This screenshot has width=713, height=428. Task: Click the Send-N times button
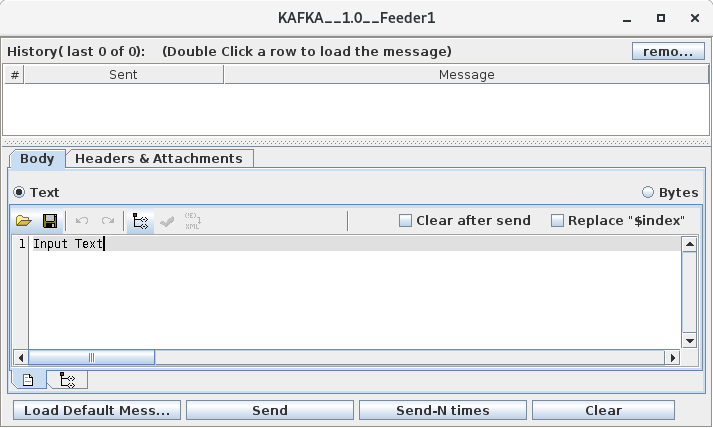pos(442,410)
